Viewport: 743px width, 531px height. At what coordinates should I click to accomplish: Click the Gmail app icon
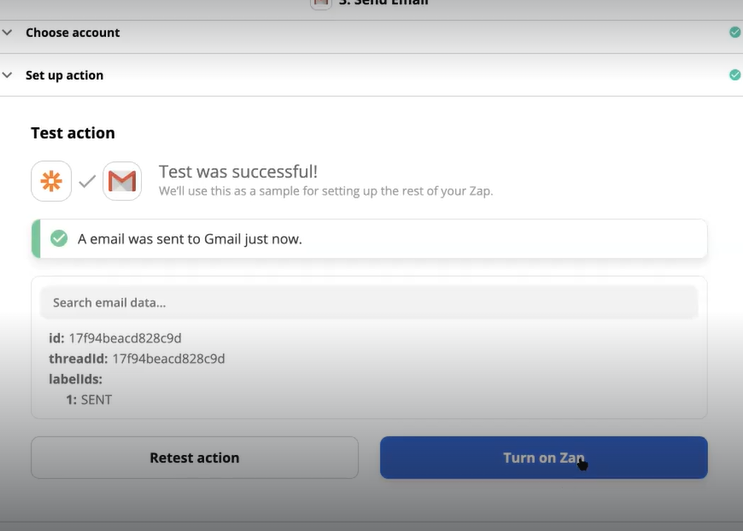pyautogui.click(x=122, y=181)
